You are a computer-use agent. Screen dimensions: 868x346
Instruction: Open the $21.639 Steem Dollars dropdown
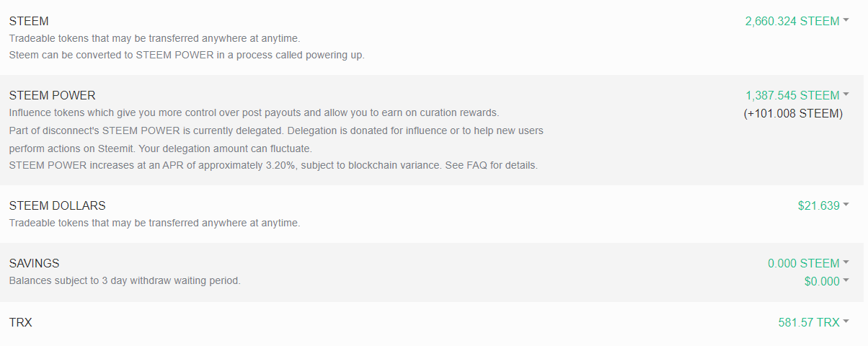pos(818,205)
